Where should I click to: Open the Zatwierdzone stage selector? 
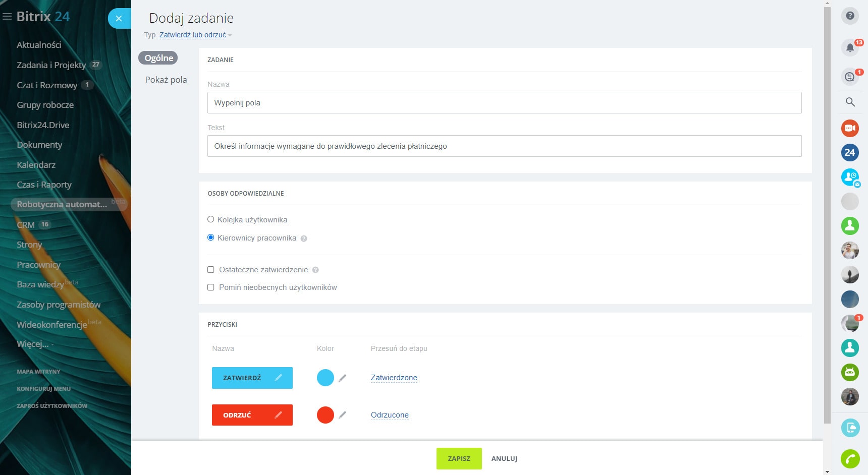click(x=394, y=378)
